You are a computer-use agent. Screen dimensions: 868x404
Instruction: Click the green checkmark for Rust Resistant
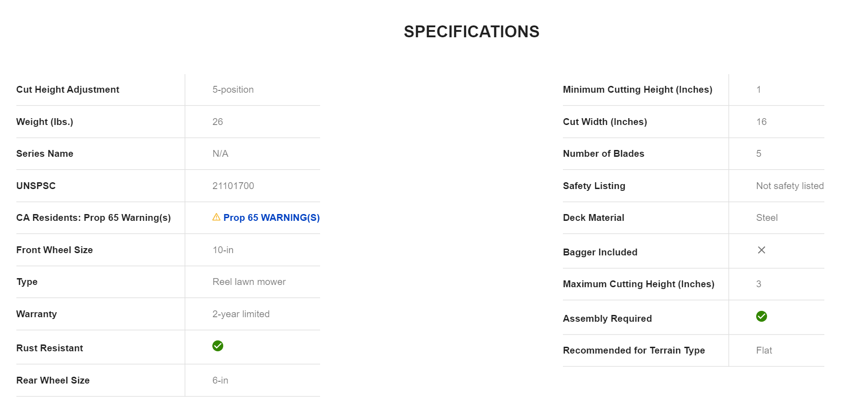pos(218,346)
